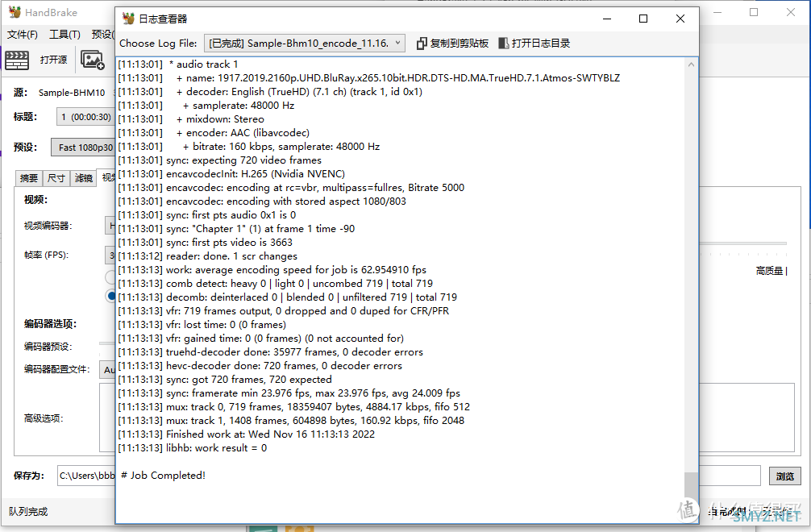Click the 'sync: framerate min 23.976 fps' log line
The width and height of the screenshot is (811, 532).
[289, 393]
